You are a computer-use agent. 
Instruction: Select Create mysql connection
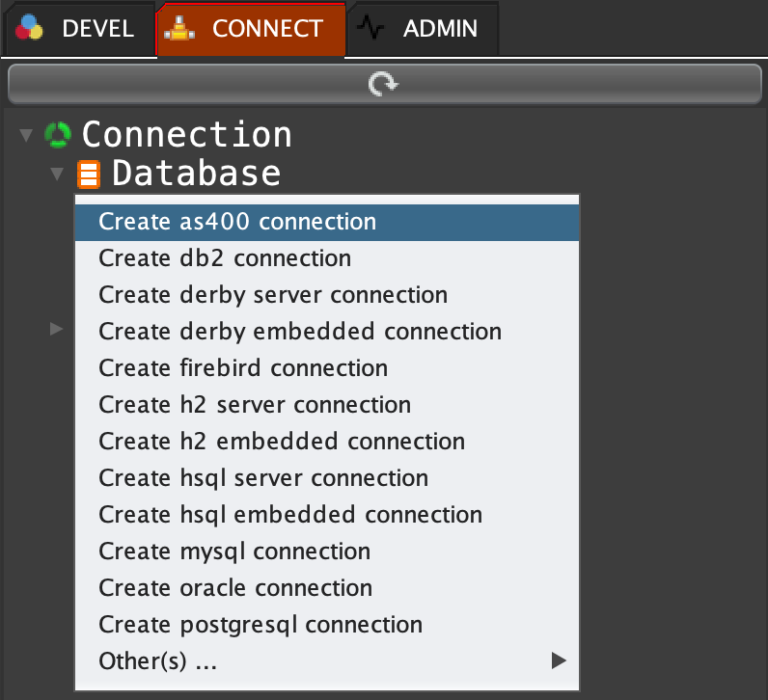pyautogui.click(x=234, y=552)
